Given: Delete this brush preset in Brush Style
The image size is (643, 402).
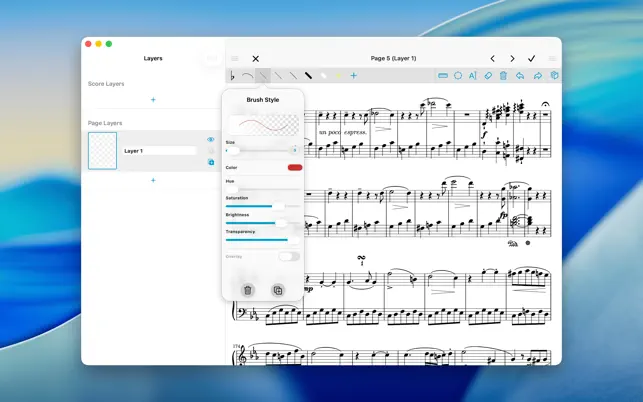Looking at the screenshot, I should 248,290.
